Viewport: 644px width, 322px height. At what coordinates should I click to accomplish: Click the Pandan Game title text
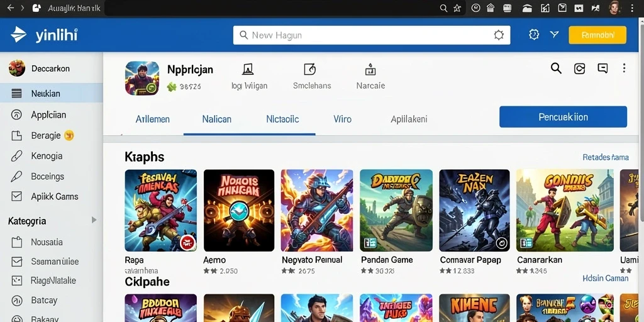click(x=387, y=260)
